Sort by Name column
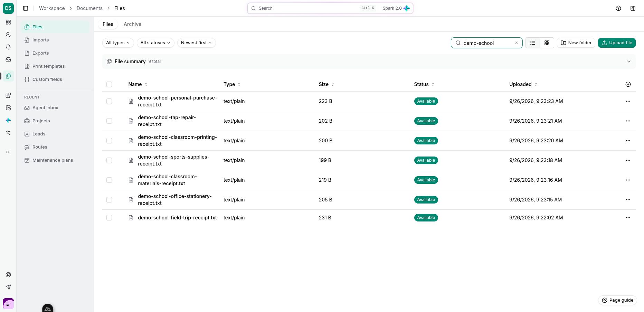Viewport: 644px width, 312px height. click(x=138, y=84)
